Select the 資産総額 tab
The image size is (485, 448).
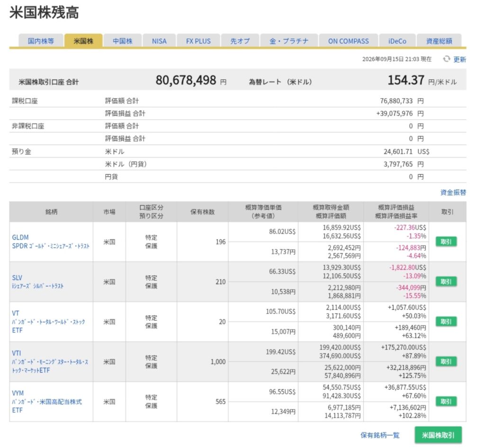[439, 41]
